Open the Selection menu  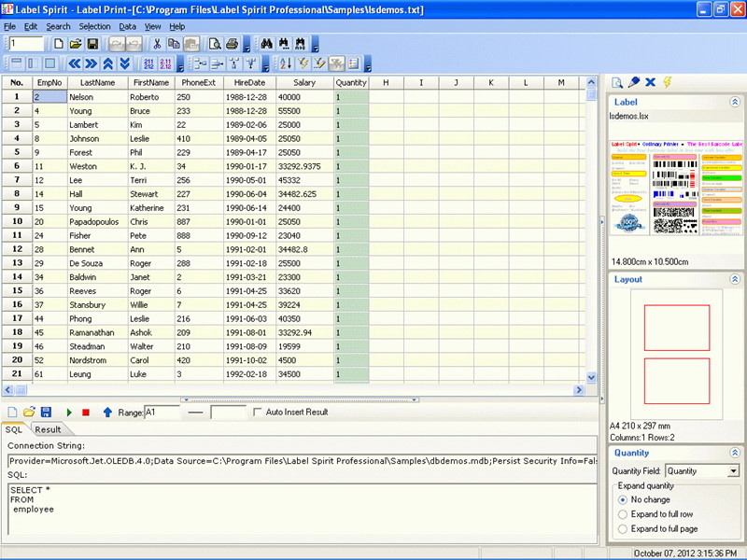[94, 26]
